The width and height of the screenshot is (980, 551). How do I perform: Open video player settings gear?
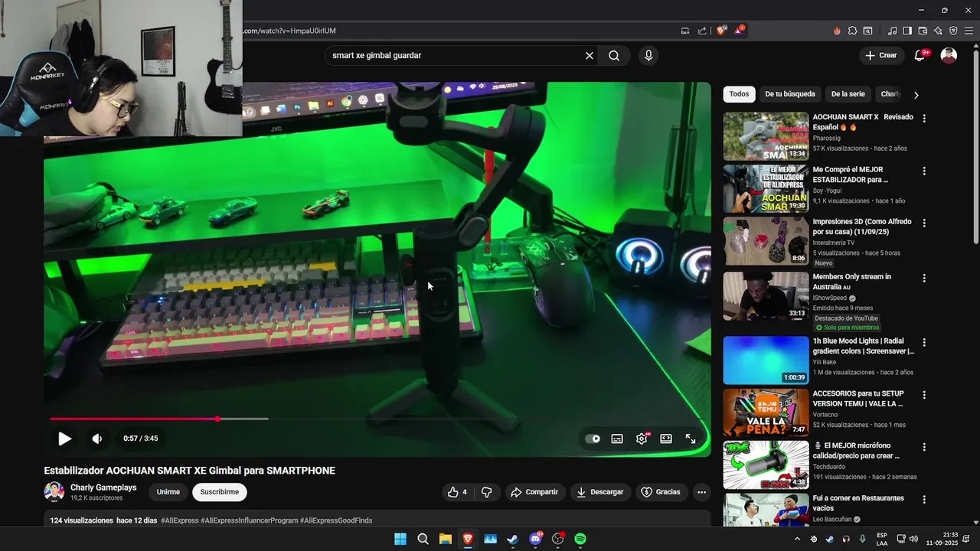[642, 439]
